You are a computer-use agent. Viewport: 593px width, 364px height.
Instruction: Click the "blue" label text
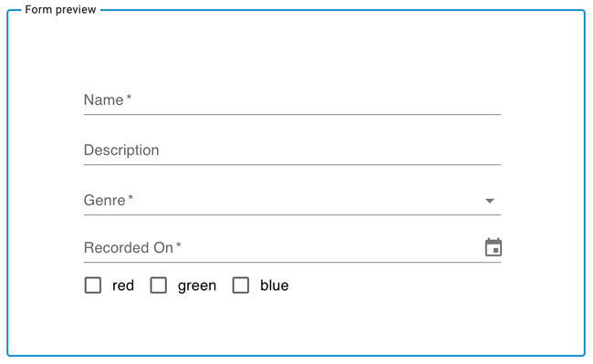[275, 285]
